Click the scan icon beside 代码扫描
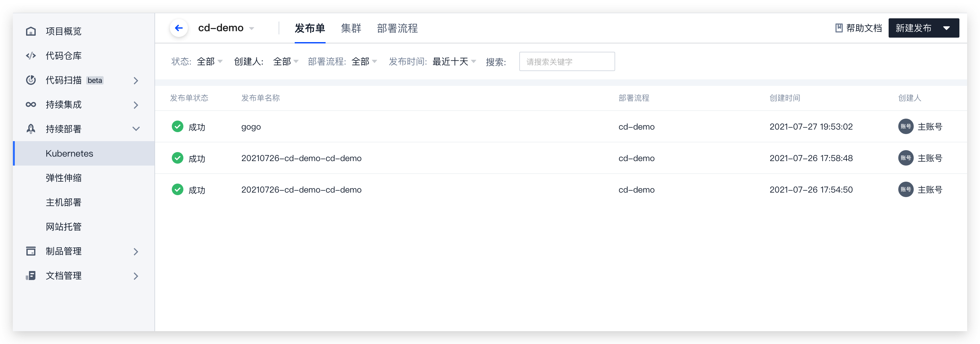The height and width of the screenshot is (344, 980). (31, 80)
